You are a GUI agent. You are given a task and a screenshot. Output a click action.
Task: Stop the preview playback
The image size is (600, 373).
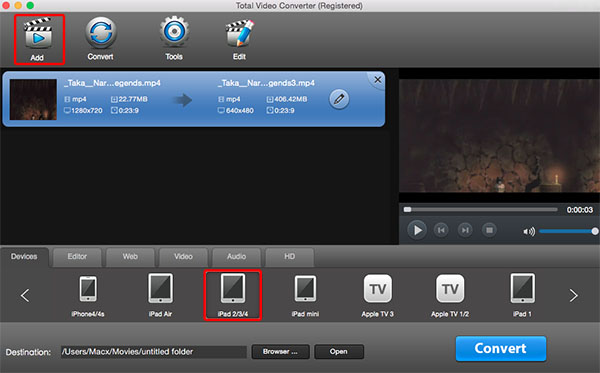coord(489,230)
